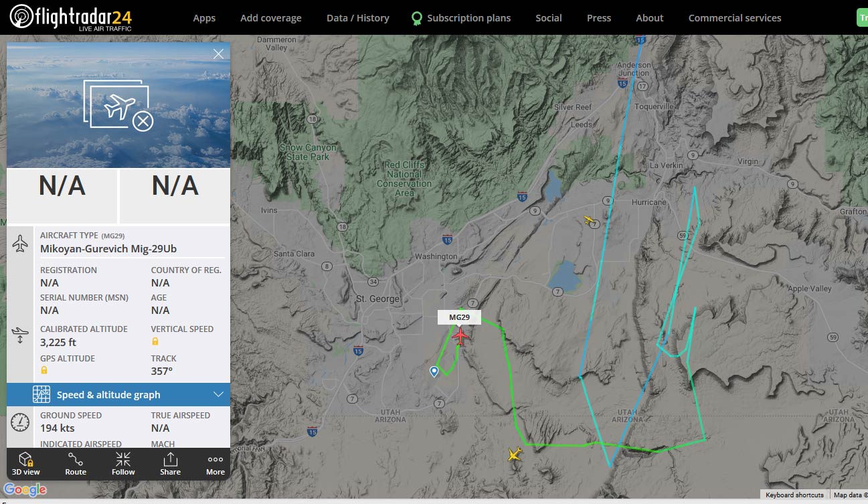Click the aircraft type plane icon
This screenshot has width=868, height=504.
pos(20,244)
